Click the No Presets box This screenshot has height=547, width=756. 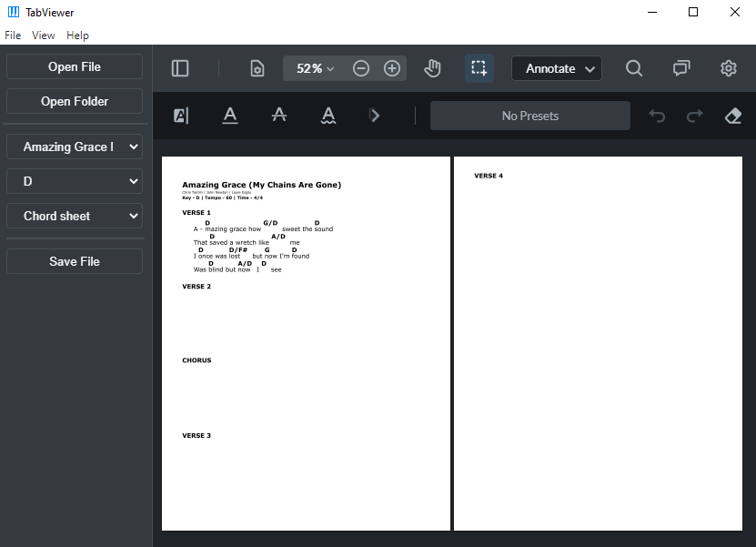(529, 116)
